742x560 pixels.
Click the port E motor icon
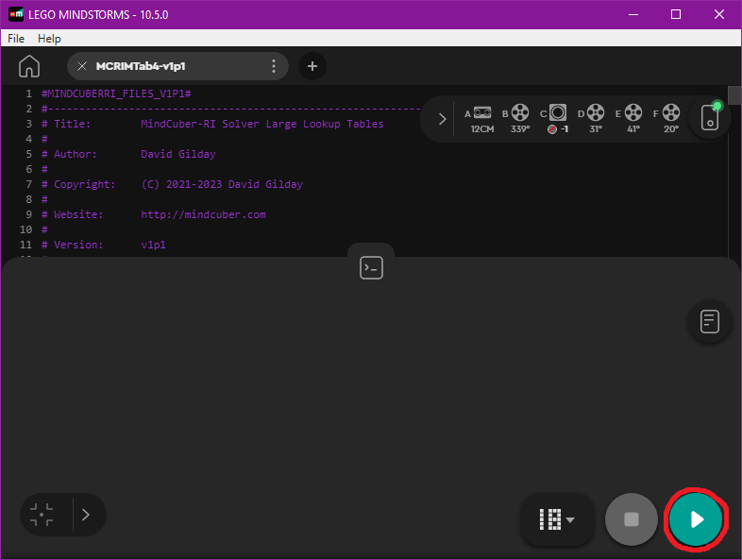(x=633, y=112)
